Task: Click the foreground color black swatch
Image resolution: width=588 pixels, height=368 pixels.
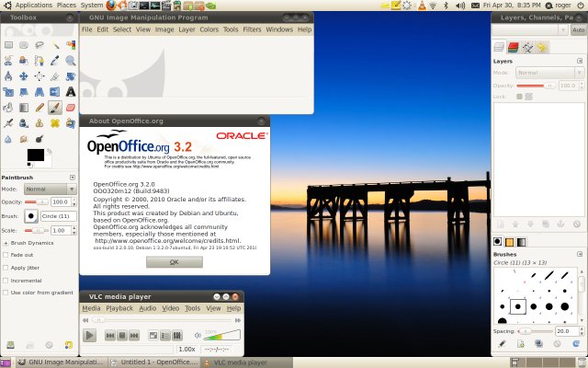Action: pyautogui.click(x=34, y=155)
